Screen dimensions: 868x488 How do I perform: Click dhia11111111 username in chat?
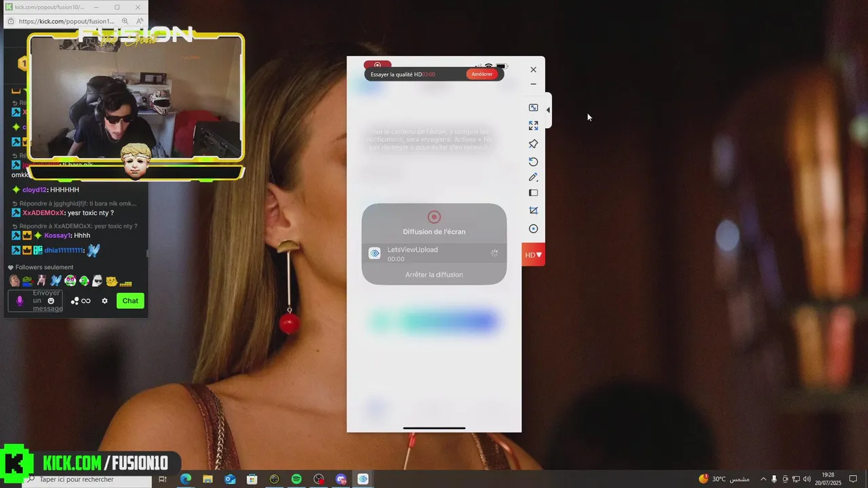pos(64,251)
